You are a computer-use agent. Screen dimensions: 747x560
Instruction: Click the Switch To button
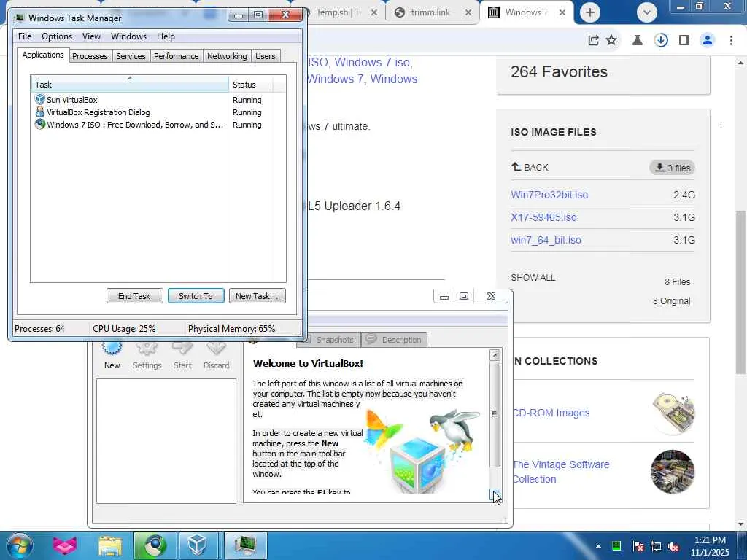[196, 296]
